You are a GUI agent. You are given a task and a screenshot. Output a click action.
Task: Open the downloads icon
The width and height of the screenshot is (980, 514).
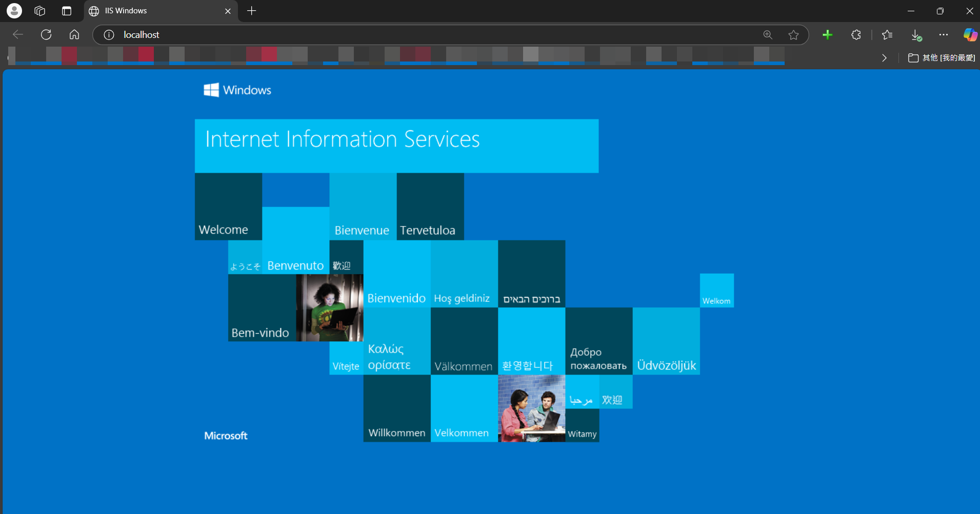[916, 34]
